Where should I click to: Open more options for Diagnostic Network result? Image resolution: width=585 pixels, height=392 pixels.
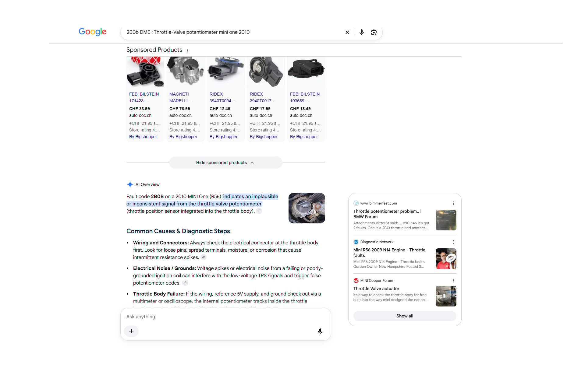point(454,242)
